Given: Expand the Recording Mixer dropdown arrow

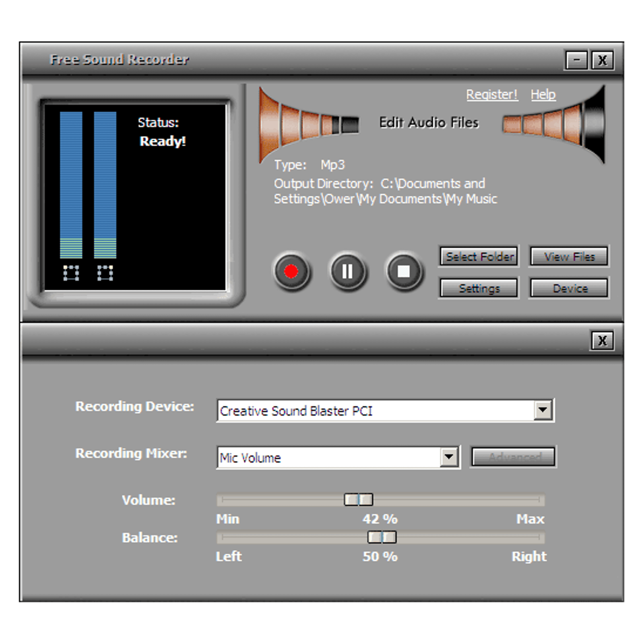Looking at the screenshot, I should point(449,457).
